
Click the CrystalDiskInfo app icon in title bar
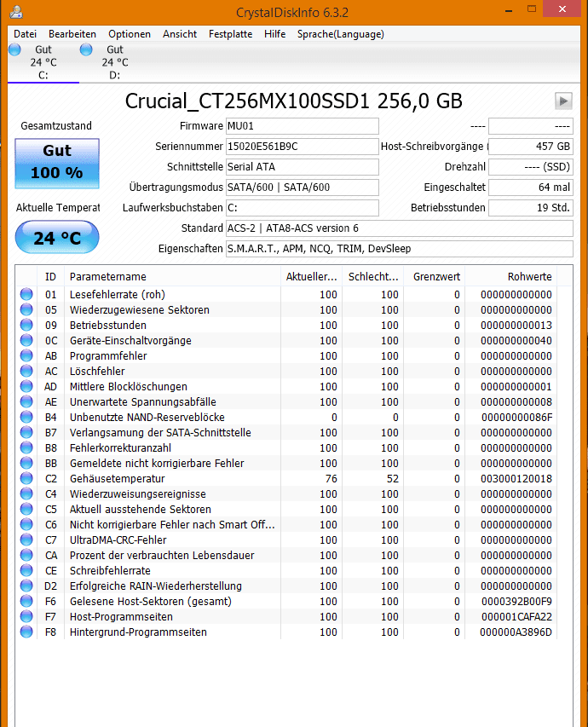16,11
